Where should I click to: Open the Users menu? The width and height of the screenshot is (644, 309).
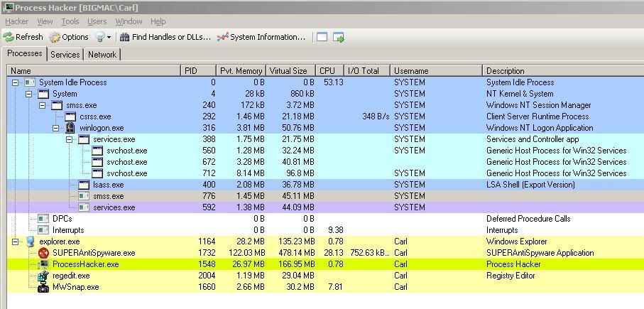point(97,21)
